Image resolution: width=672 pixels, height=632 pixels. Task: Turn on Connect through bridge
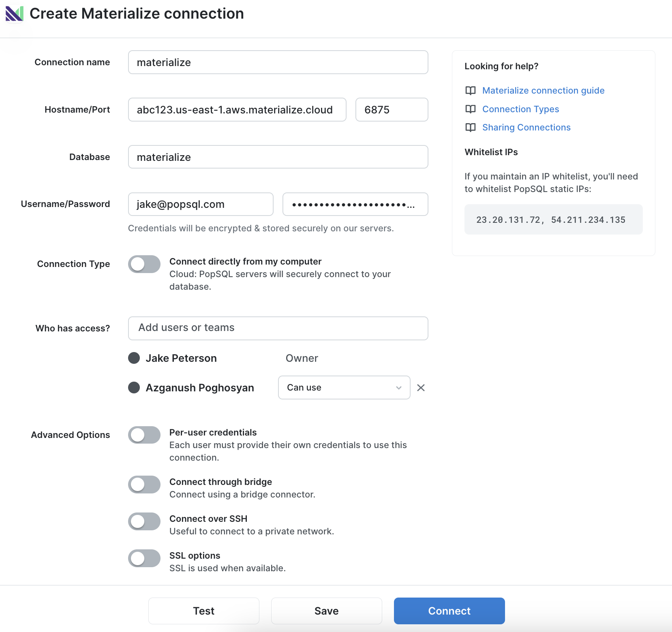(144, 485)
